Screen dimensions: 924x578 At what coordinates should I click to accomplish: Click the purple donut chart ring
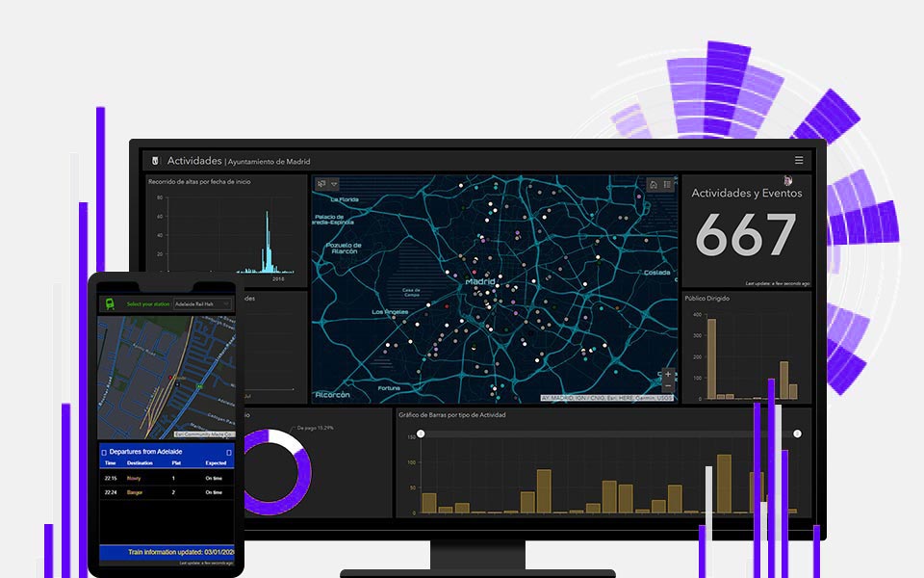[x=305, y=474]
